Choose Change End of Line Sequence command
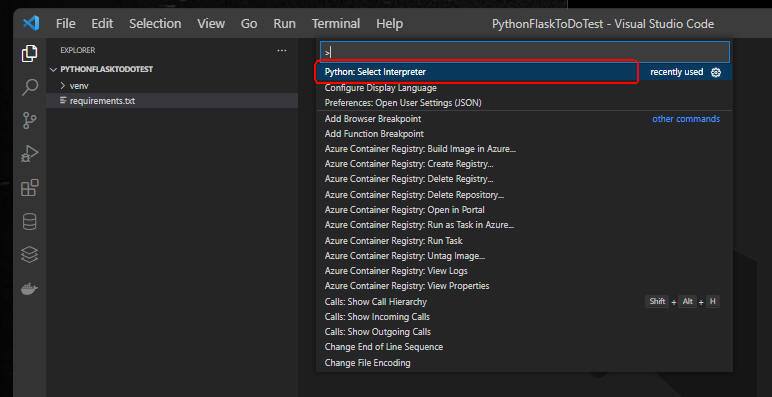The height and width of the screenshot is (397, 772). pyautogui.click(x=524, y=347)
